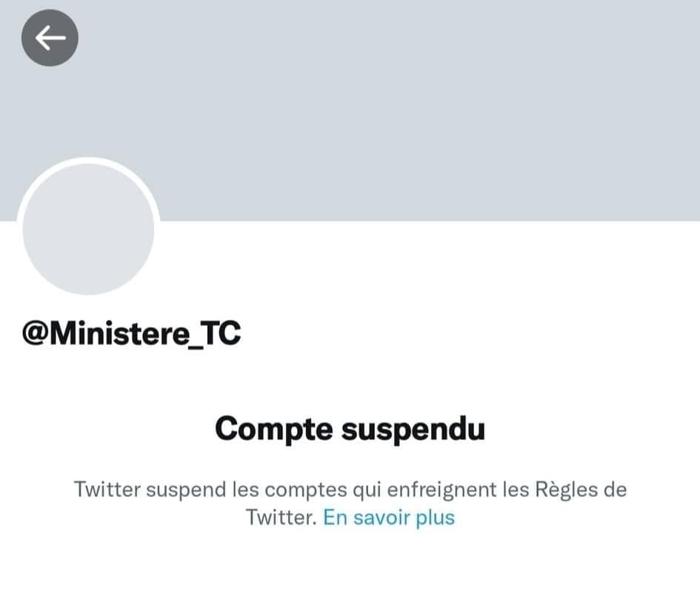Viewport: 700px width, 611px height.
Task: Click "Twitter." before the blue link
Action: tap(281, 518)
